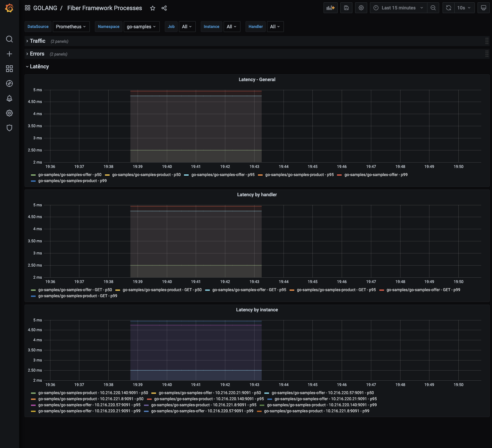Click the GOLANG folder breadcrumb link

45,8
